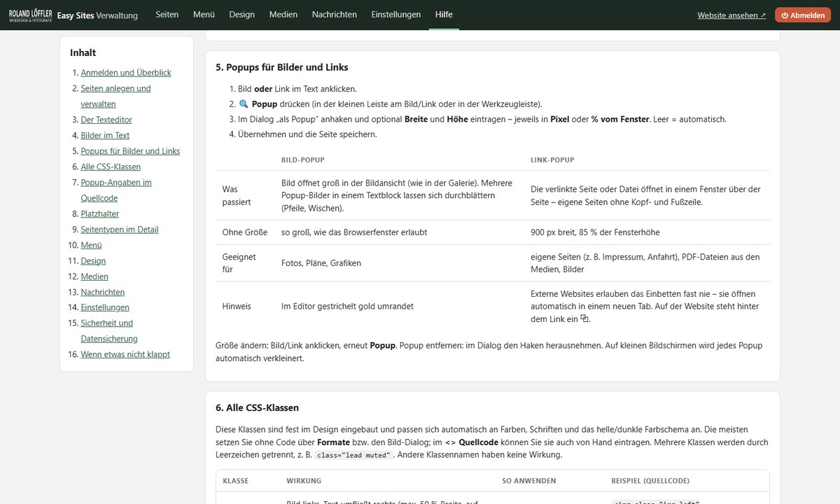Click the Abmelden button
840x504 pixels.
(x=803, y=15)
